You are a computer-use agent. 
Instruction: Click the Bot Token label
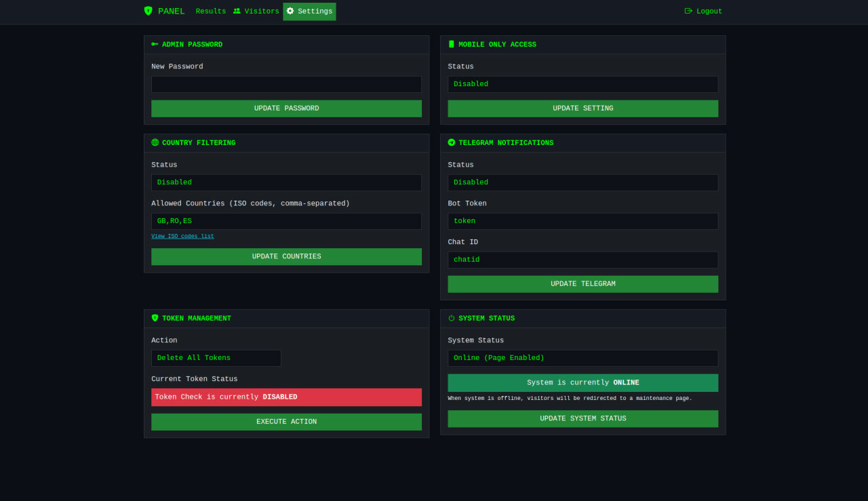[467, 203]
